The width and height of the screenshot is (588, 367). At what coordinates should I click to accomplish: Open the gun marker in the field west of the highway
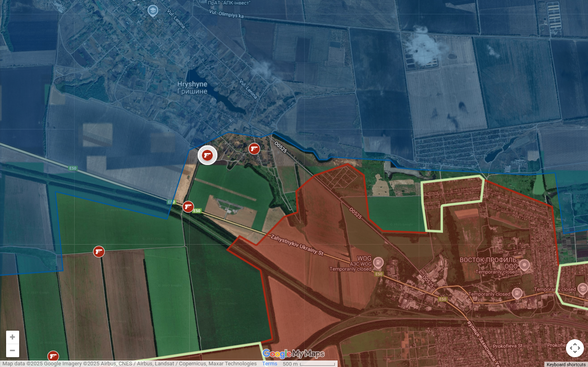point(99,251)
